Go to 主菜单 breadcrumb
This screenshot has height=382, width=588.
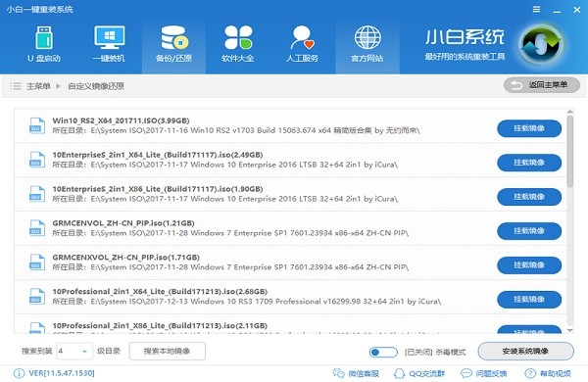(x=38, y=86)
